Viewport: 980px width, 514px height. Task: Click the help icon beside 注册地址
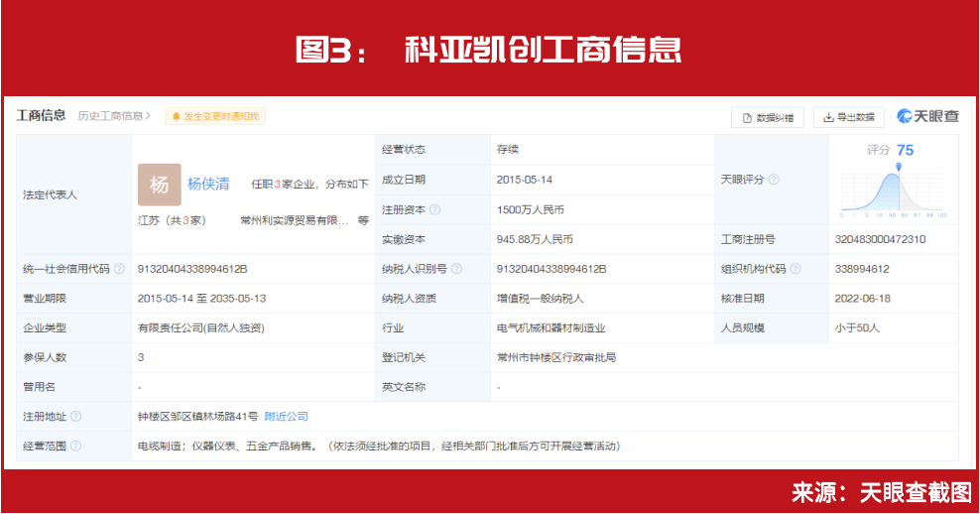pos(75,417)
